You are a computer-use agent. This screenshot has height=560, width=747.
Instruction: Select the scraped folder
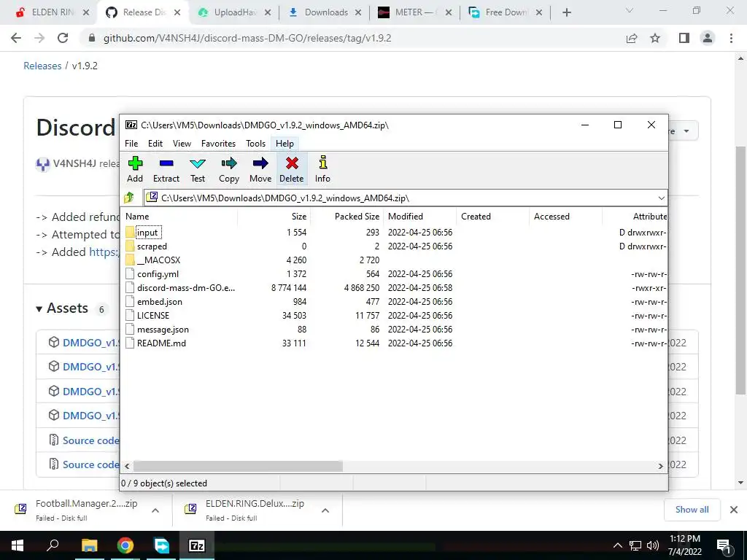coord(152,246)
